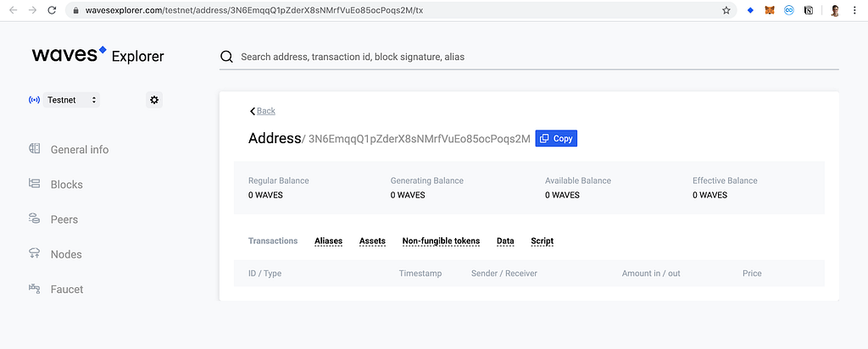This screenshot has height=349, width=868.
Task: Switch to the Assets tab
Action: coord(372,241)
